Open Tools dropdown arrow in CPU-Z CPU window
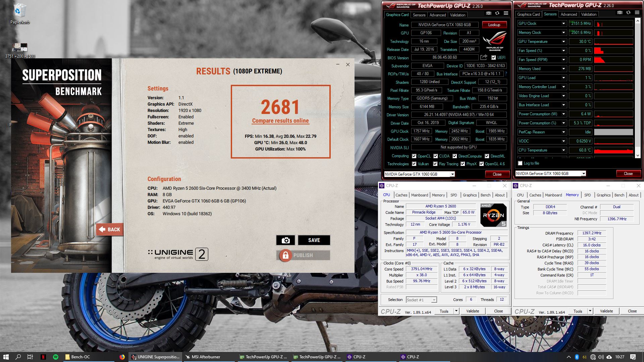Screen dimensions: 644x362 coord(456,311)
